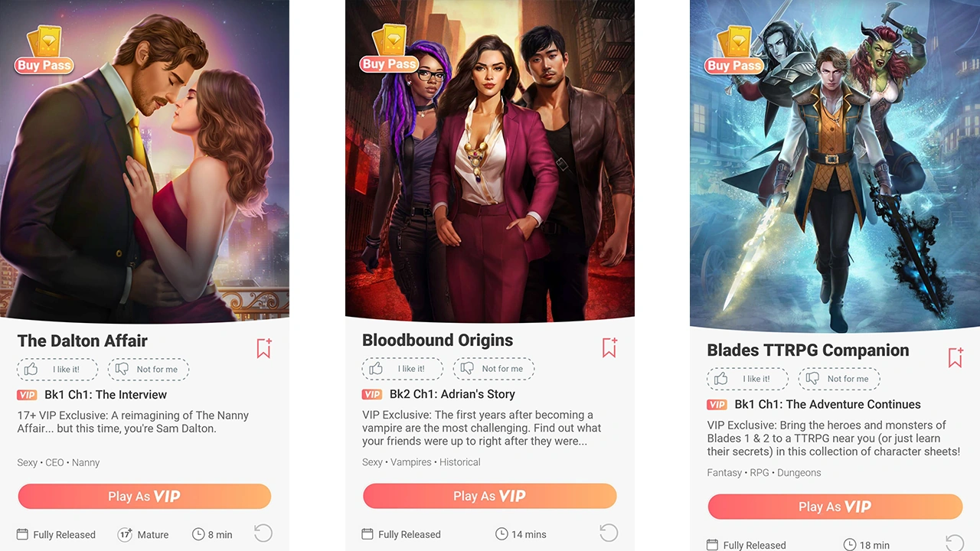Toggle 'Not for me' for Bloodbound Origins
This screenshot has width=980, height=551.
tap(494, 369)
